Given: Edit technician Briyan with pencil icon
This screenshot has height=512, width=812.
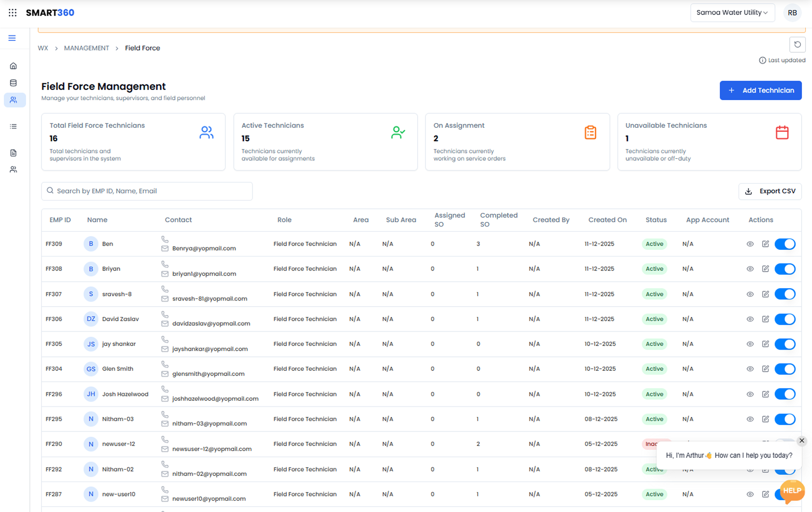Looking at the screenshot, I should tap(765, 269).
